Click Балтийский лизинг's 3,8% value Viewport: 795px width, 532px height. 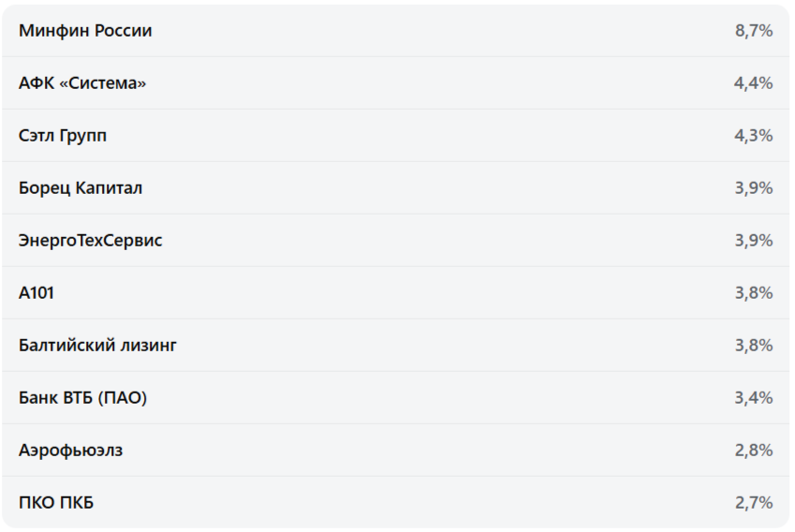point(753,346)
